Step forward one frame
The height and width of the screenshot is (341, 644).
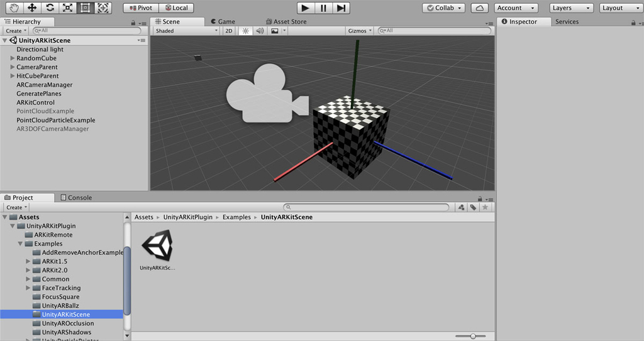[x=341, y=8]
